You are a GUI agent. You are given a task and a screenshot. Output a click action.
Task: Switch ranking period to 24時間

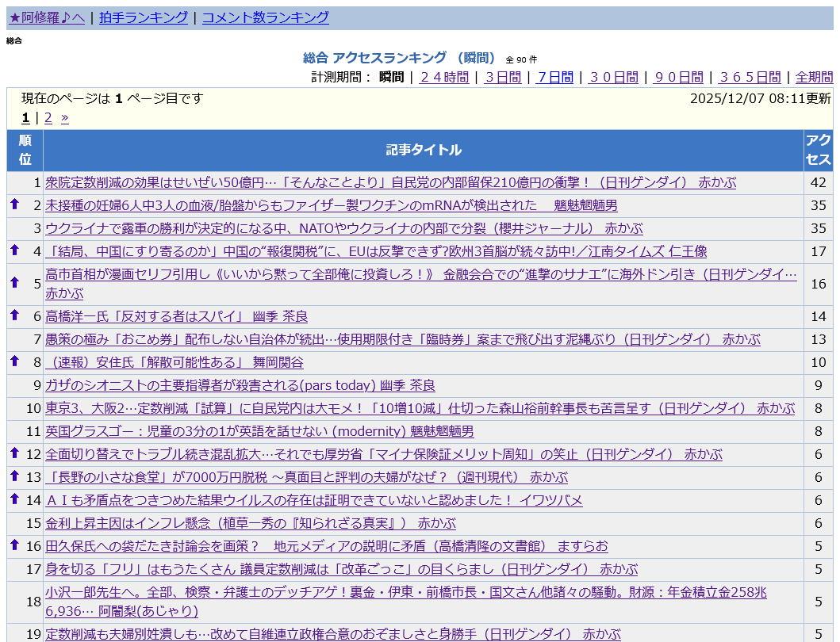click(x=443, y=77)
